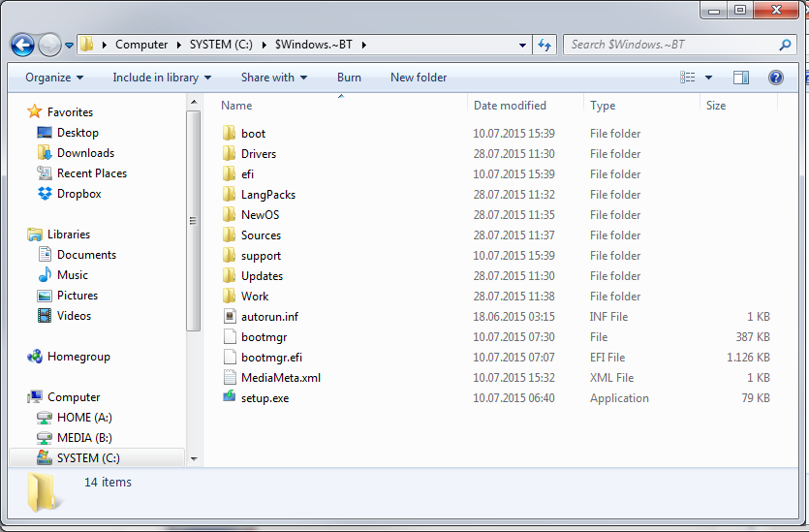Click the navigation pane scroll up arrow
Viewport: 809px width, 532px height.
pyautogui.click(x=194, y=102)
